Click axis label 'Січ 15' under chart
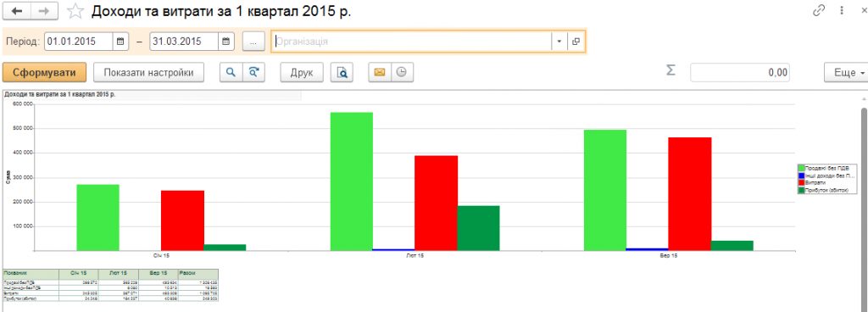Viewport: 868px width, 312px height. (x=162, y=255)
